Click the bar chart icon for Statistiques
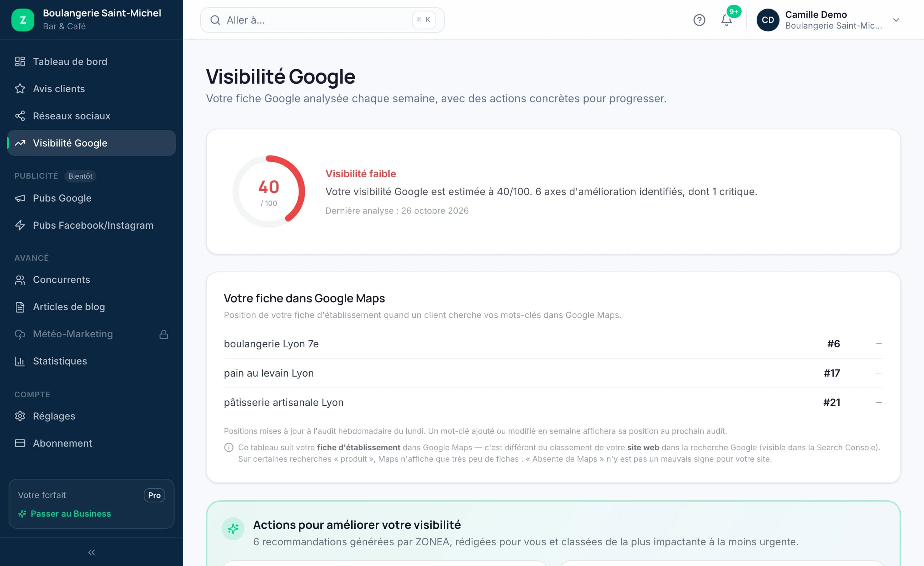 click(x=20, y=361)
